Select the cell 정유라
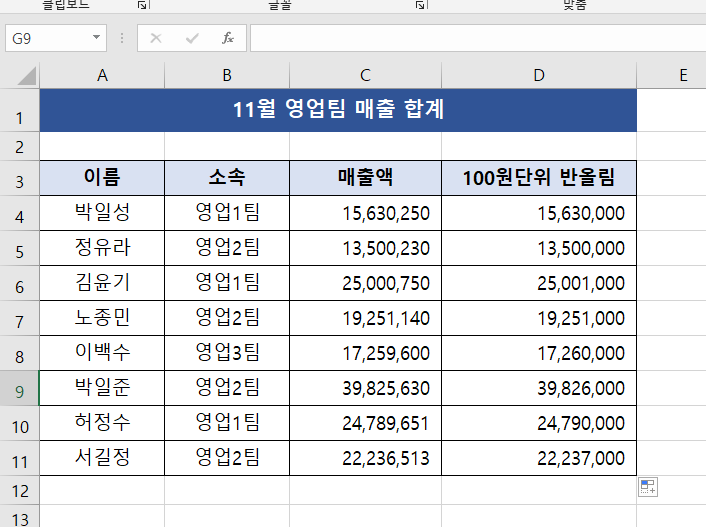Viewport: 706px width, 527px height. pyautogui.click(x=102, y=248)
